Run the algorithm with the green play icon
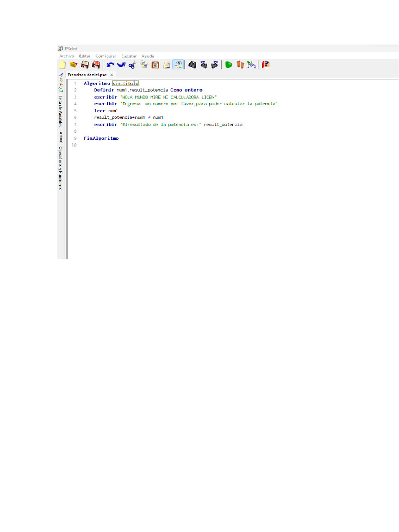Image resolution: width=399 pixels, height=532 pixels. 229,64
